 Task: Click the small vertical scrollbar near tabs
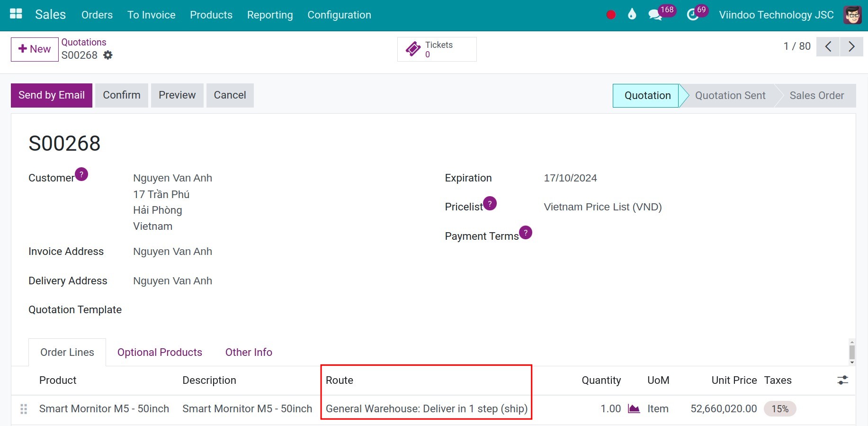(852, 352)
